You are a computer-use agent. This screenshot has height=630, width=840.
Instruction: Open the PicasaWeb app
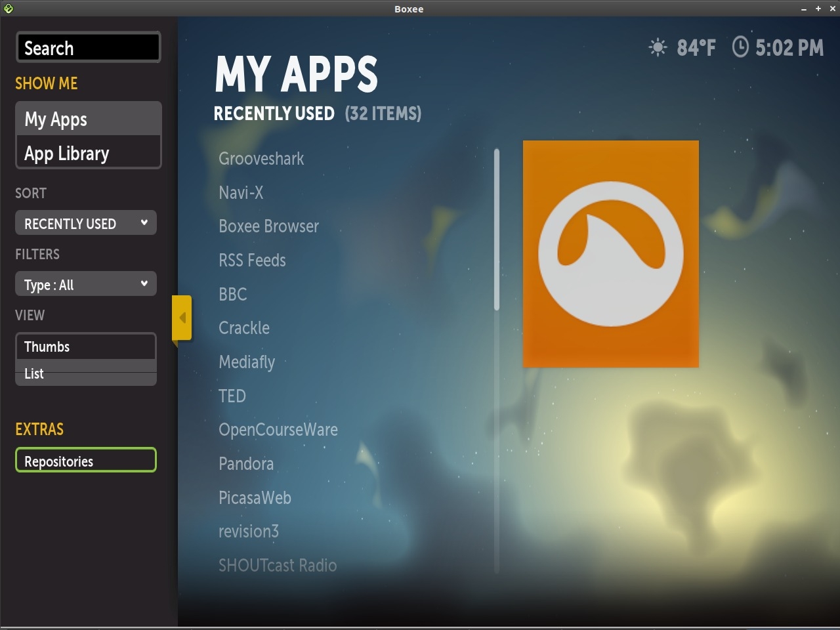255,497
